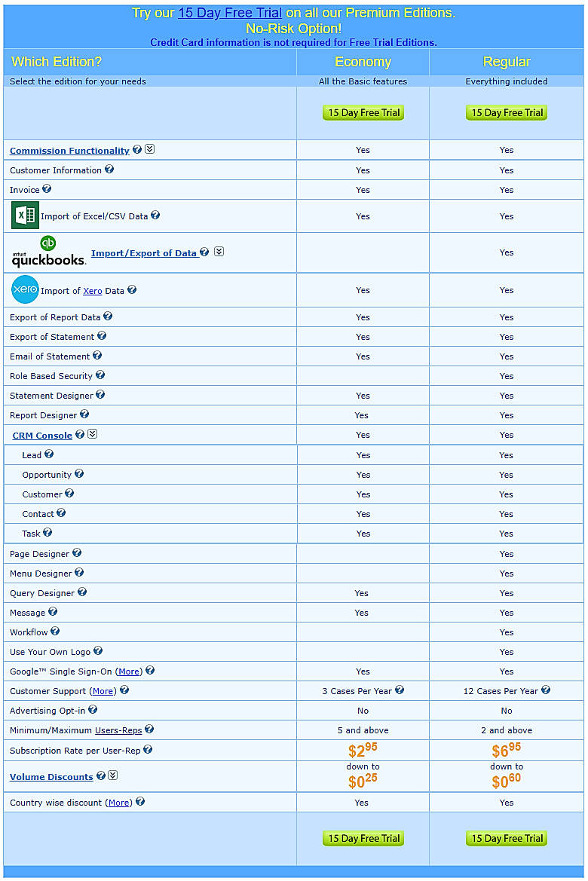The width and height of the screenshot is (588, 881).
Task: Click help icon for Use Your Own Logo
Action: tap(98, 650)
